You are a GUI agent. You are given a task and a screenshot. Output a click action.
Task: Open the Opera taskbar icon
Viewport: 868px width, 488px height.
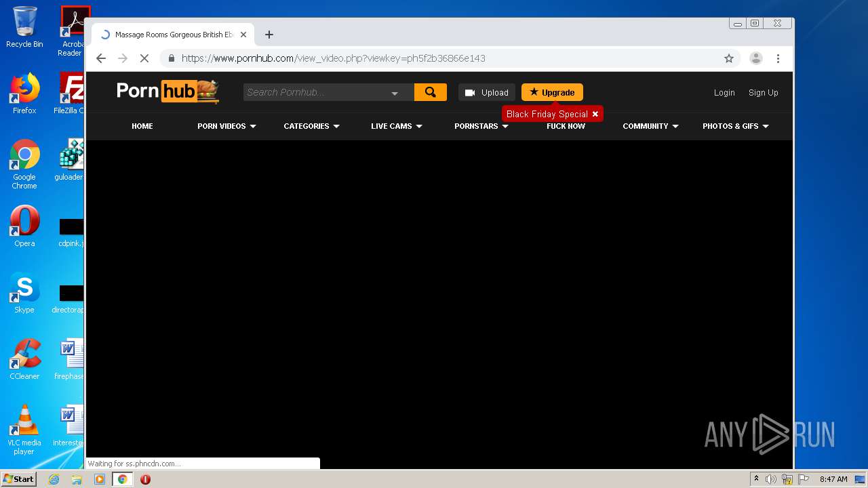(x=145, y=479)
